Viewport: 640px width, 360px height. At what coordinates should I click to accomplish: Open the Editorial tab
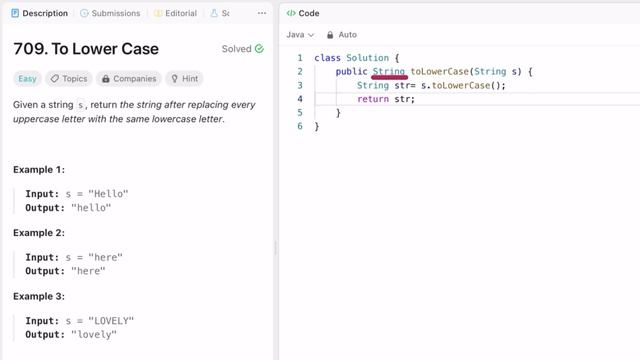click(x=175, y=13)
